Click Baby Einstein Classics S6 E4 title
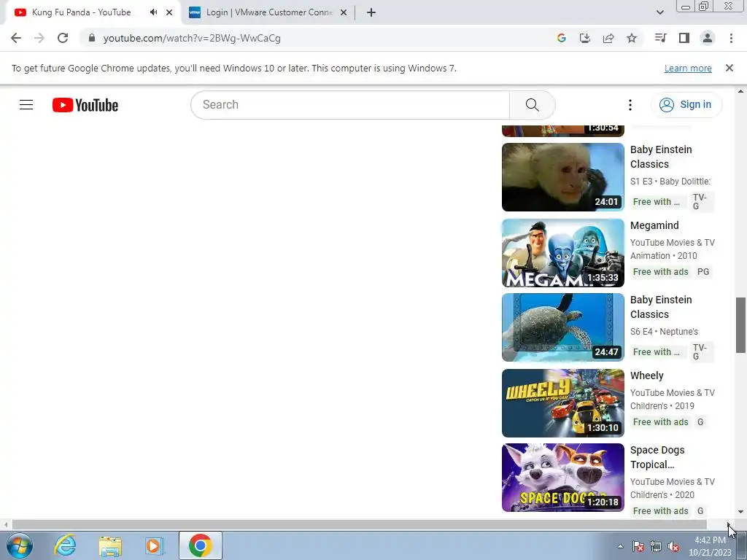747x560 pixels. point(661,307)
